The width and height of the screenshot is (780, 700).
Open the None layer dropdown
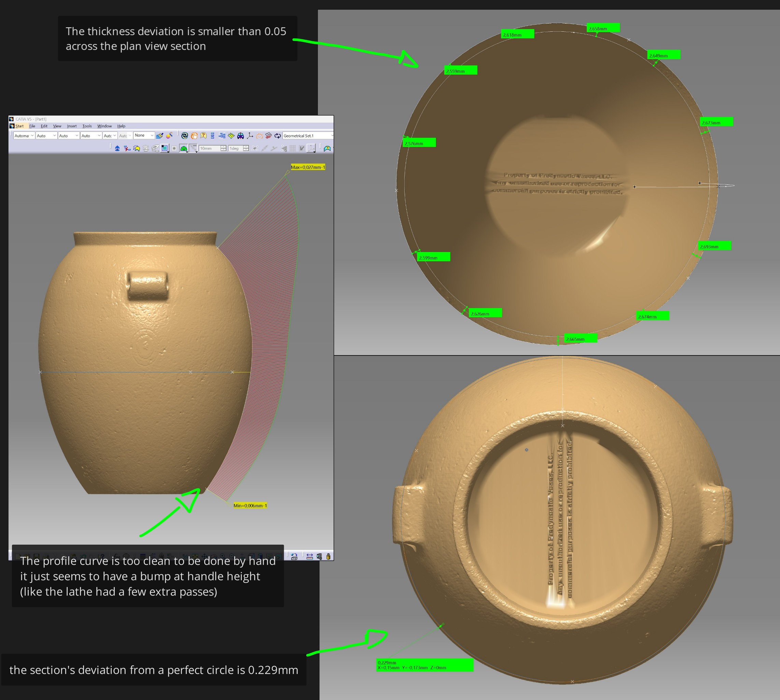152,135
